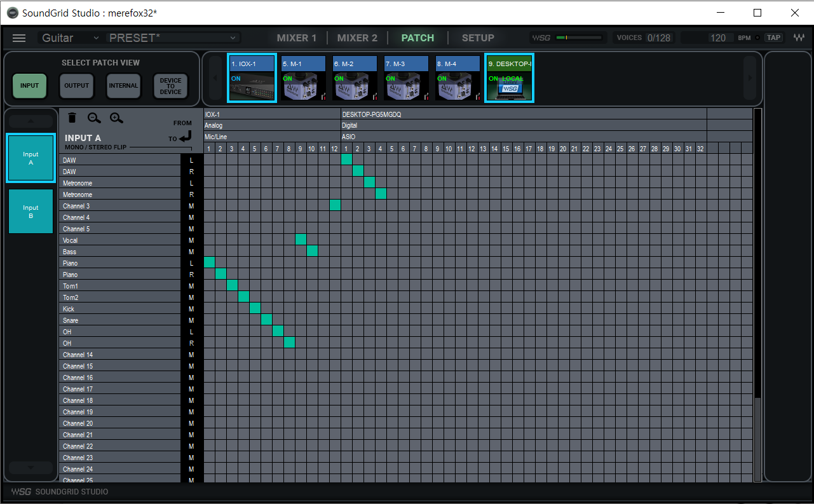814x504 pixels.
Task: Select the M-2 device in the rack
Action: tap(355, 78)
